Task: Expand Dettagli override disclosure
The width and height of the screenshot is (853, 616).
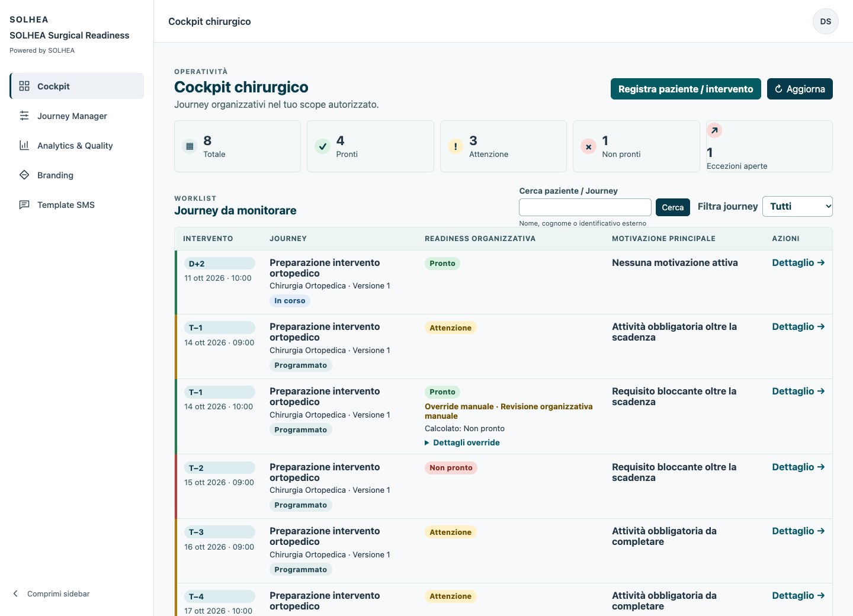Action: 462,442
